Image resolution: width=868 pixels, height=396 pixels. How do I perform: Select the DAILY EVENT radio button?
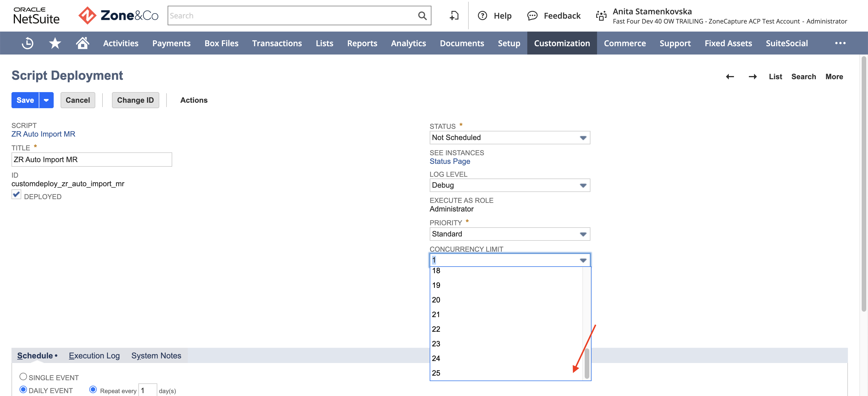tap(23, 390)
